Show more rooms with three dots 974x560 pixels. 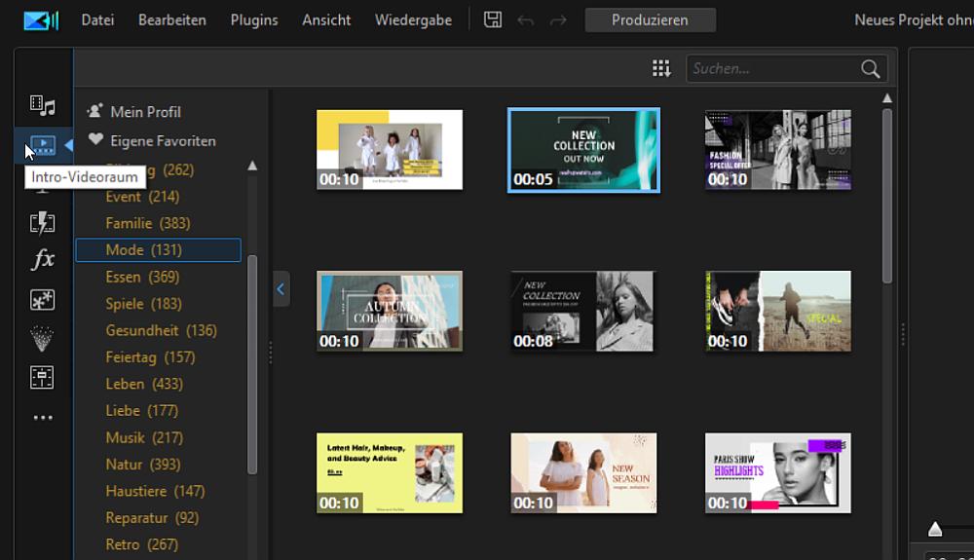[43, 418]
